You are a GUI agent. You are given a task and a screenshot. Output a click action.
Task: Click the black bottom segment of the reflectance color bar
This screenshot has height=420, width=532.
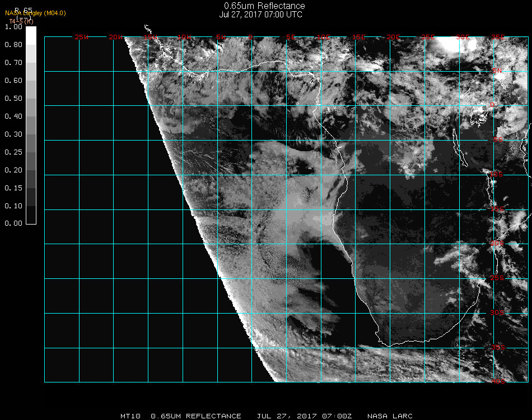point(31,215)
